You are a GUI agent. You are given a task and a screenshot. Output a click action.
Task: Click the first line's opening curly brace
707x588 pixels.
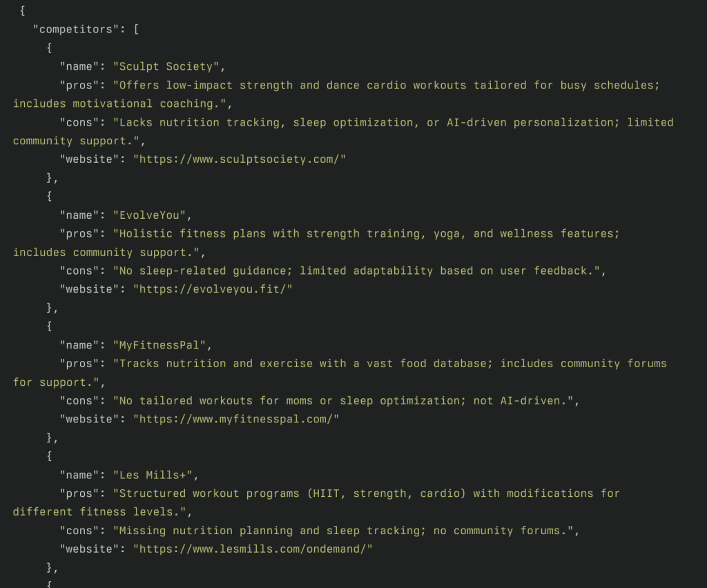click(x=23, y=11)
